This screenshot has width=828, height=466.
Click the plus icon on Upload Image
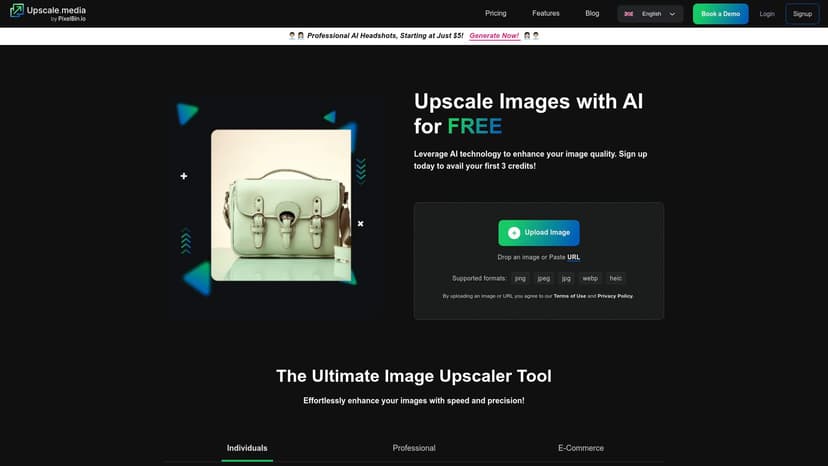(514, 232)
